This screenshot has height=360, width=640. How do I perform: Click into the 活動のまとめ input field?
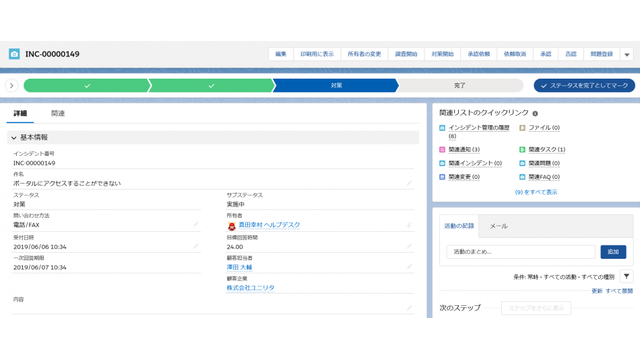tap(521, 252)
